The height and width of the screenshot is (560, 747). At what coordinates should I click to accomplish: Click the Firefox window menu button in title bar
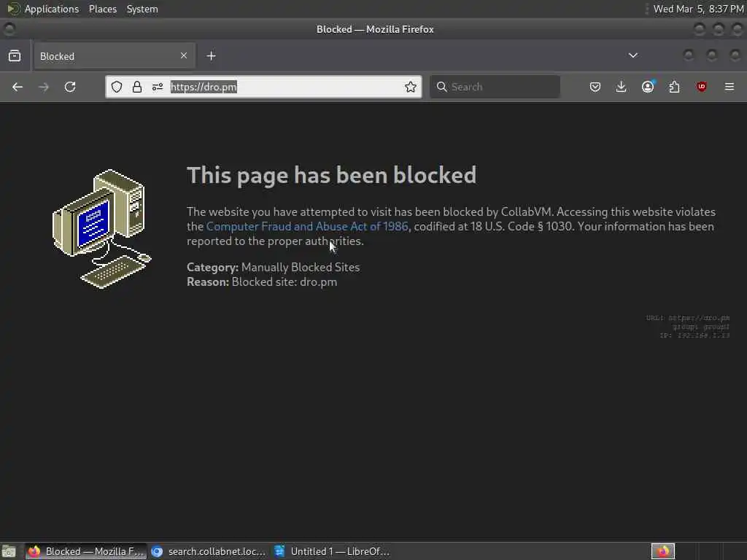[x=9, y=29]
